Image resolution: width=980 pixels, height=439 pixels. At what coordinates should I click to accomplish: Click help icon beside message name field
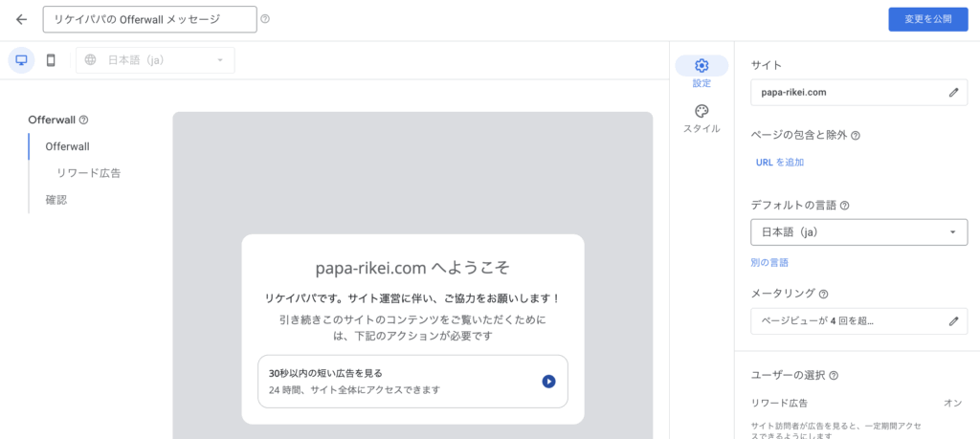pyautogui.click(x=265, y=19)
